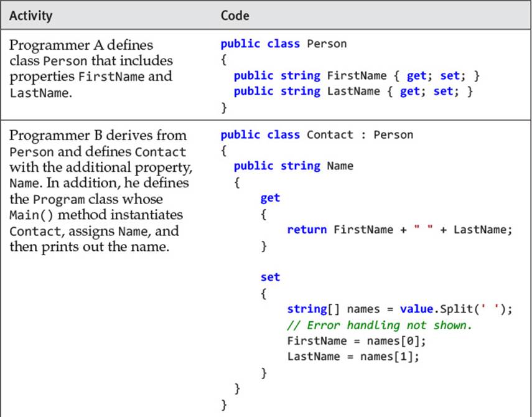Click the LastName property declaration line
The image size is (532, 417).
(x=353, y=91)
